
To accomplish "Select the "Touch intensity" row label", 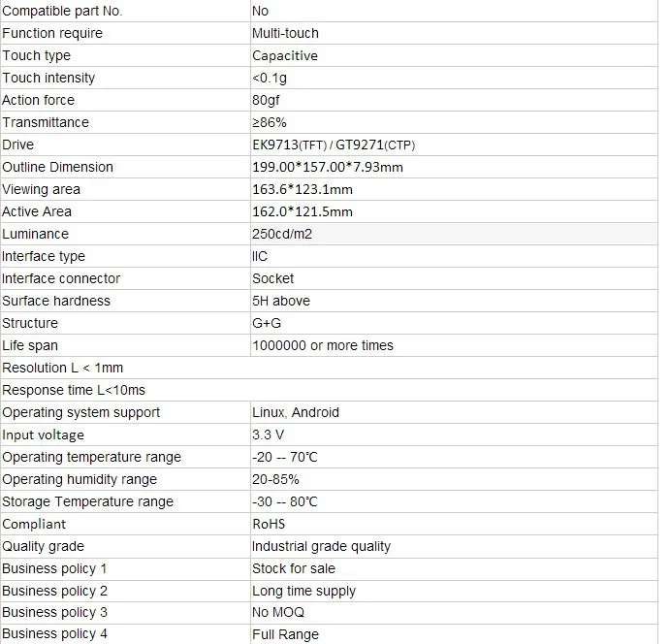I will click(x=48, y=78).
